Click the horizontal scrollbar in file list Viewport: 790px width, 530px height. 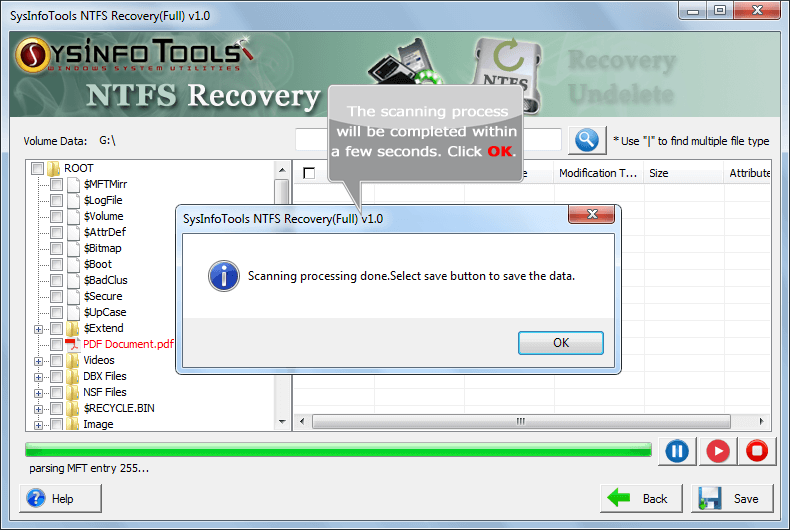(521, 421)
